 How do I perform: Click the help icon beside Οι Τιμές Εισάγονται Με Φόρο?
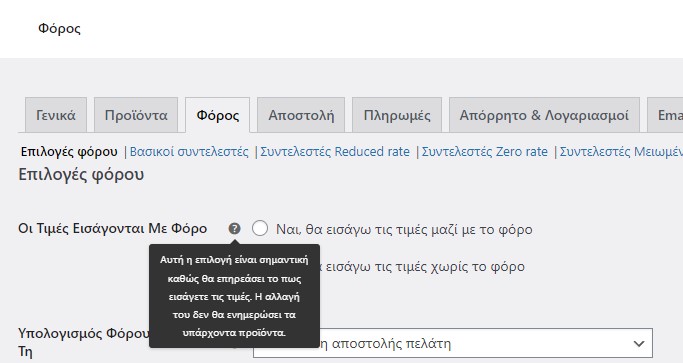(234, 228)
